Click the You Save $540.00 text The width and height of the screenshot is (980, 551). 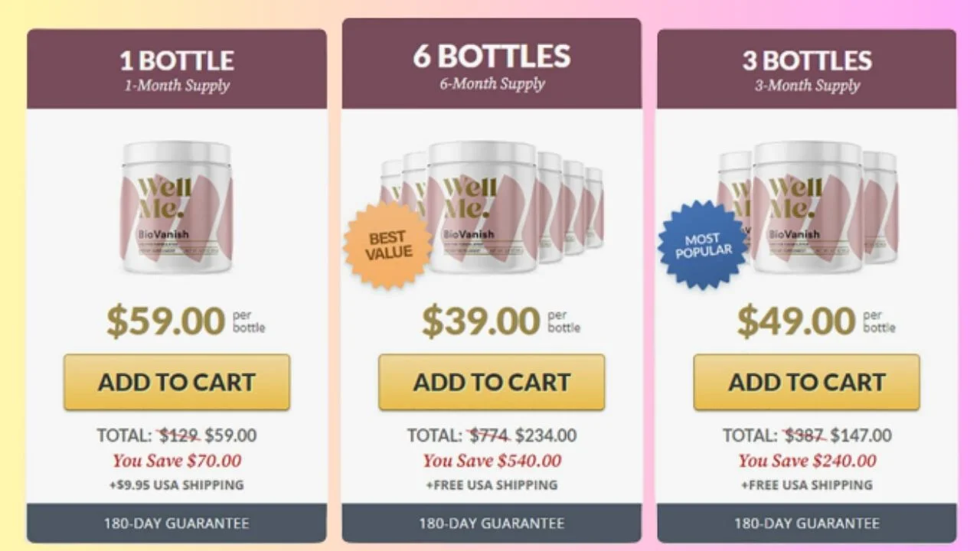pos(491,461)
